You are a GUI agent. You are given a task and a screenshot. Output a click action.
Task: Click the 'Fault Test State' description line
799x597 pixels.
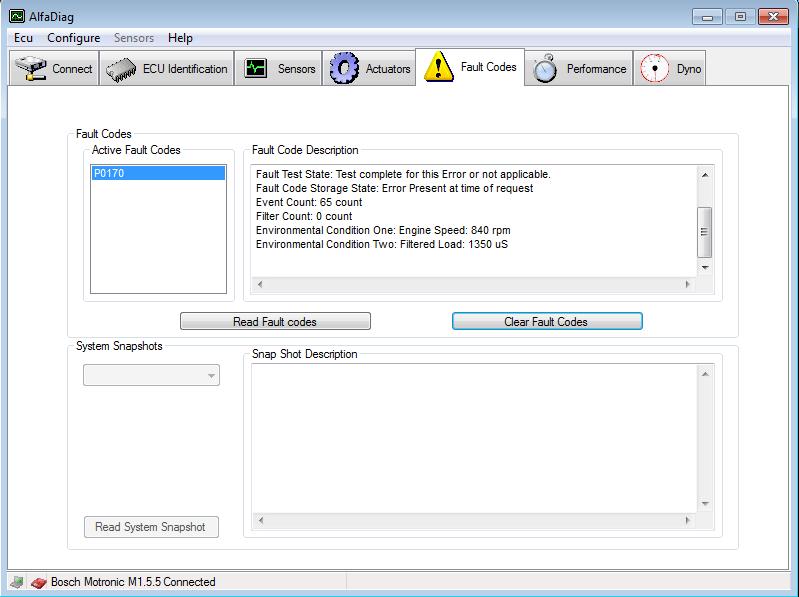pyautogui.click(x=403, y=174)
